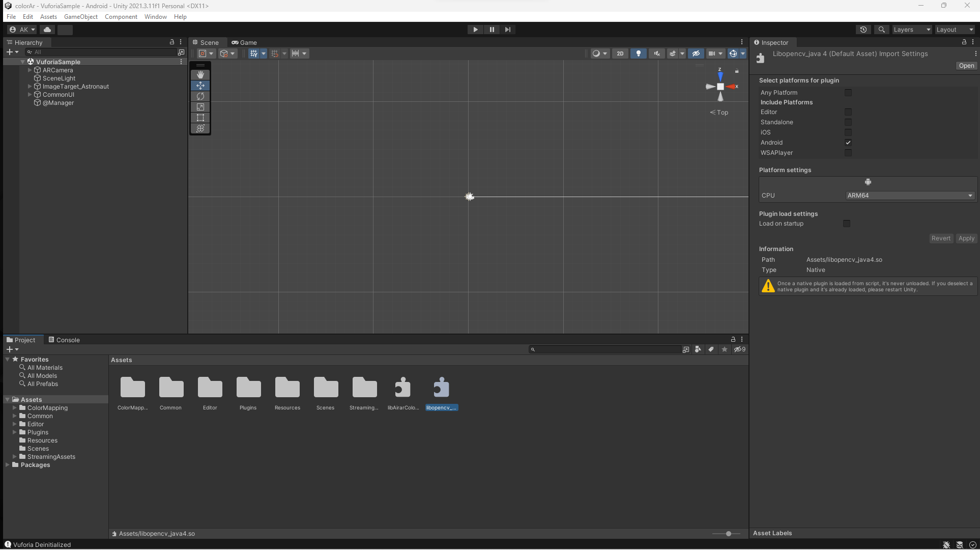Open search by label in Project browser
980x550 pixels.
[711, 349]
